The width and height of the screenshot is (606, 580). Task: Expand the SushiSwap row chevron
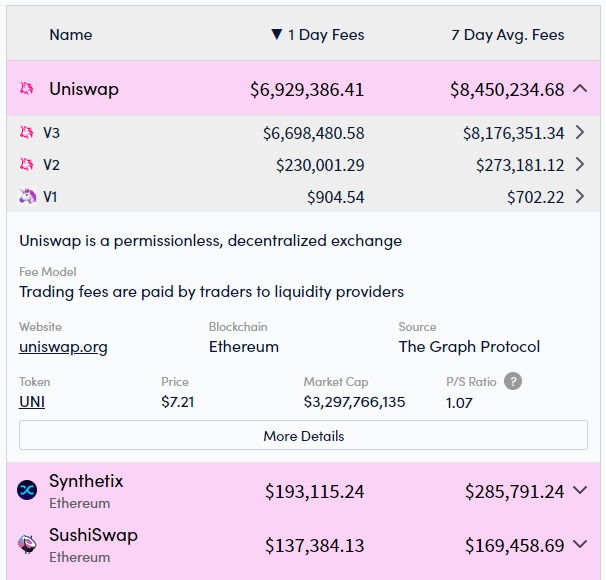point(580,544)
